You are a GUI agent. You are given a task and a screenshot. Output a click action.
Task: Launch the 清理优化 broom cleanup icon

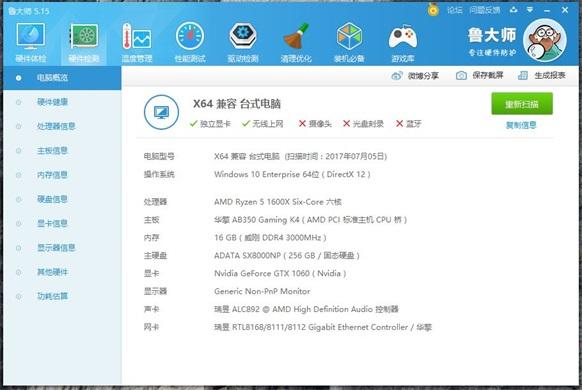(296, 42)
